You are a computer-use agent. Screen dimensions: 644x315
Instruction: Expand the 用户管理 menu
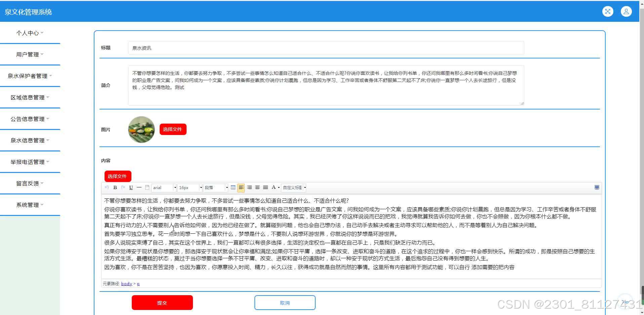30,54
